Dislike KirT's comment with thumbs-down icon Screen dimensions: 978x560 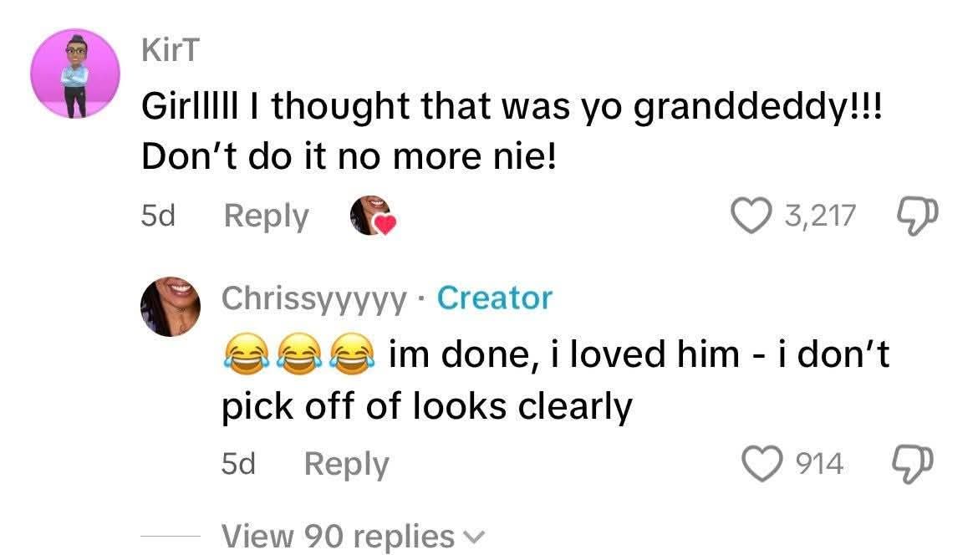(x=919, y=216)
